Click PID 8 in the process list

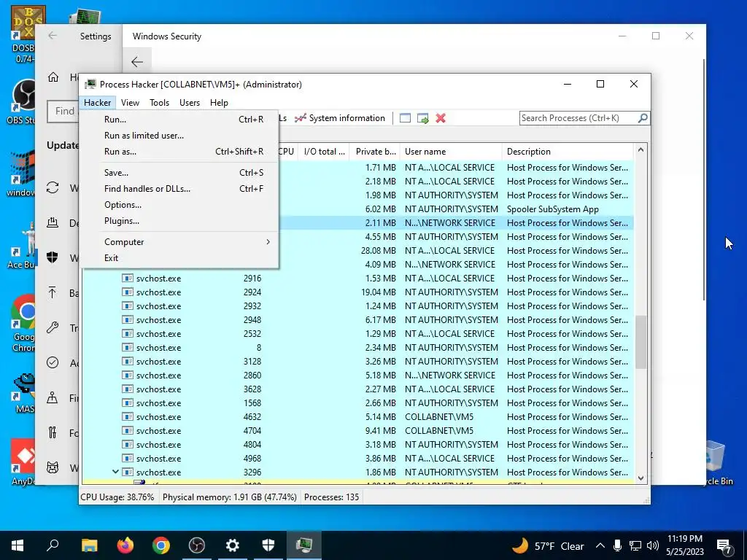click(x=259, y=348)
